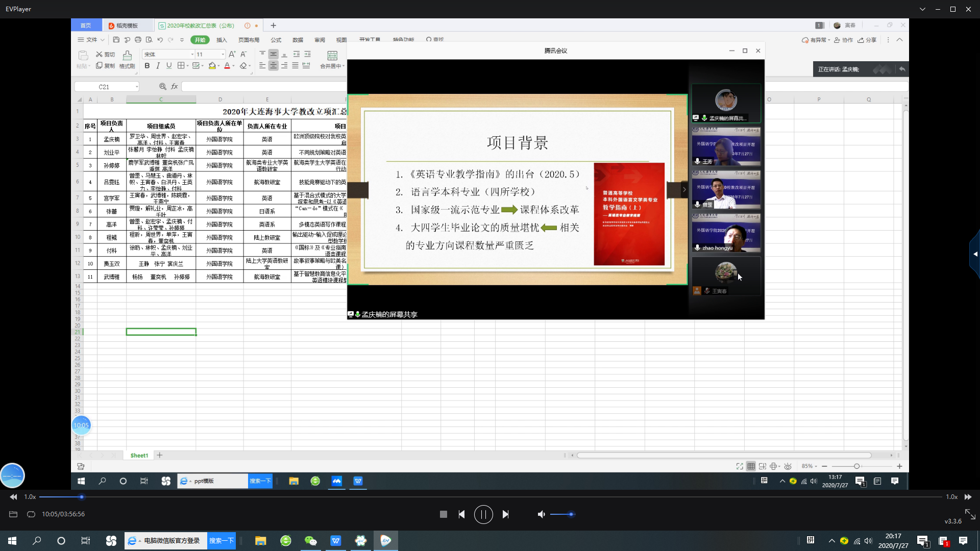Screen dimensions: 980x551
Task: Switch to the 插入 ribbon tab
Action: point(222,40)
